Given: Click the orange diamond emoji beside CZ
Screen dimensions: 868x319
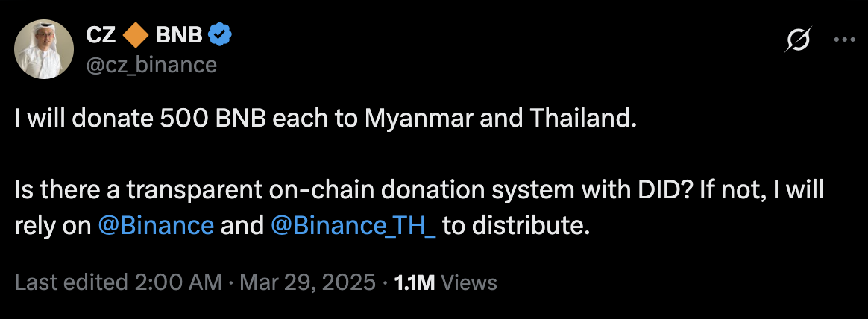Looking at the screenshot, I should tap(136, 34).
